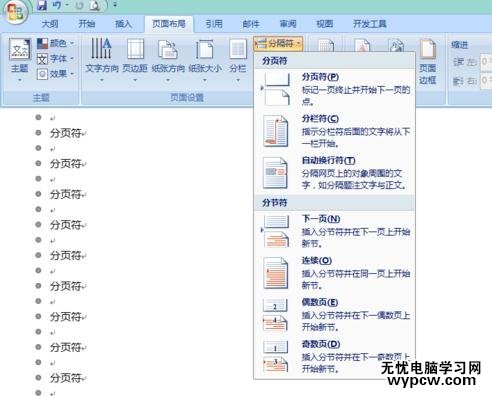Select 自动换行符(T) text wrapping break
The height and width of the screenshot is (396, 492).
pos(334,173)
